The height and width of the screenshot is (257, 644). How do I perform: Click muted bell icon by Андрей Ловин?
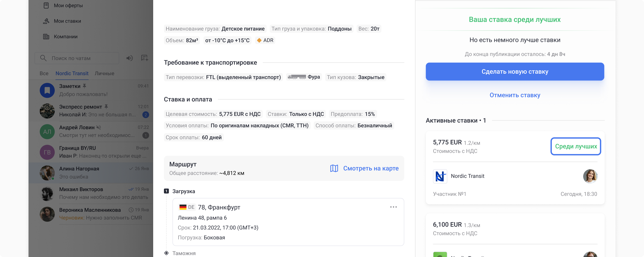coord(99,127)
